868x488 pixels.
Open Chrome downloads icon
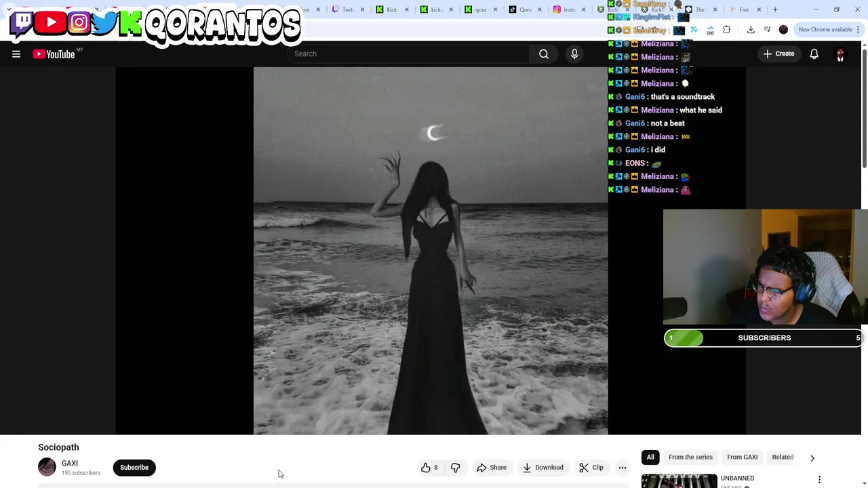751,30
